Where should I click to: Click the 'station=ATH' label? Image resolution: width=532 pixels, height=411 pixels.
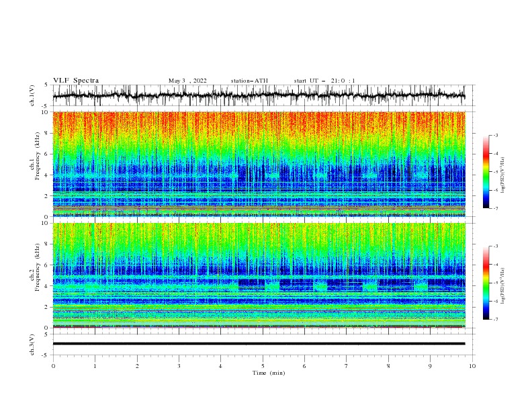pyautogui.click(x=249, y=81)
